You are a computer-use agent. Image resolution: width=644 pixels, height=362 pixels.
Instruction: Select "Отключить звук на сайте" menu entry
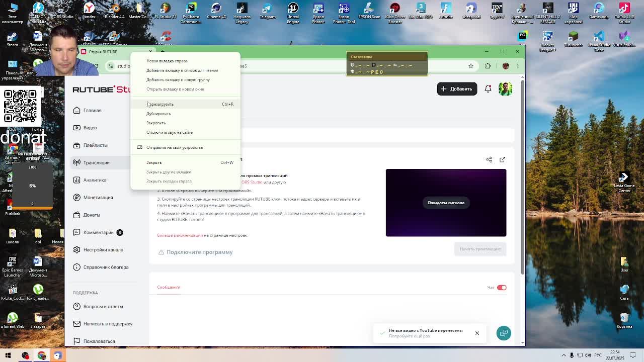(185, 132)
